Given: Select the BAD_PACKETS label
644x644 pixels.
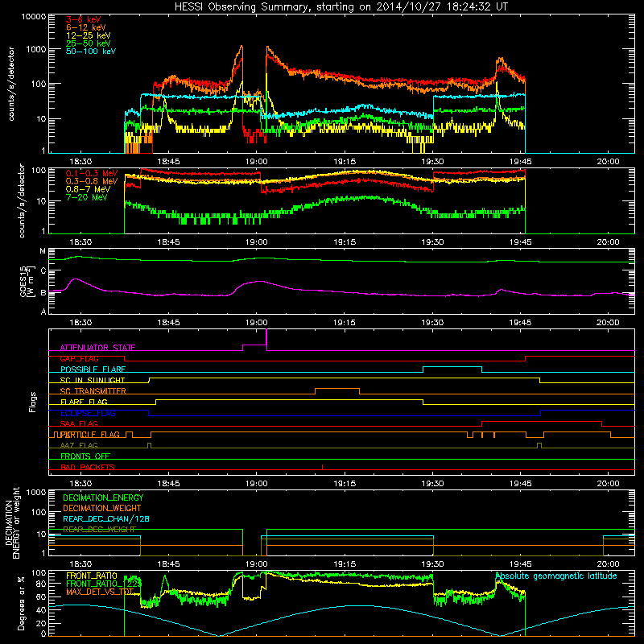Looking at the screenshot, I should [88, 468].
